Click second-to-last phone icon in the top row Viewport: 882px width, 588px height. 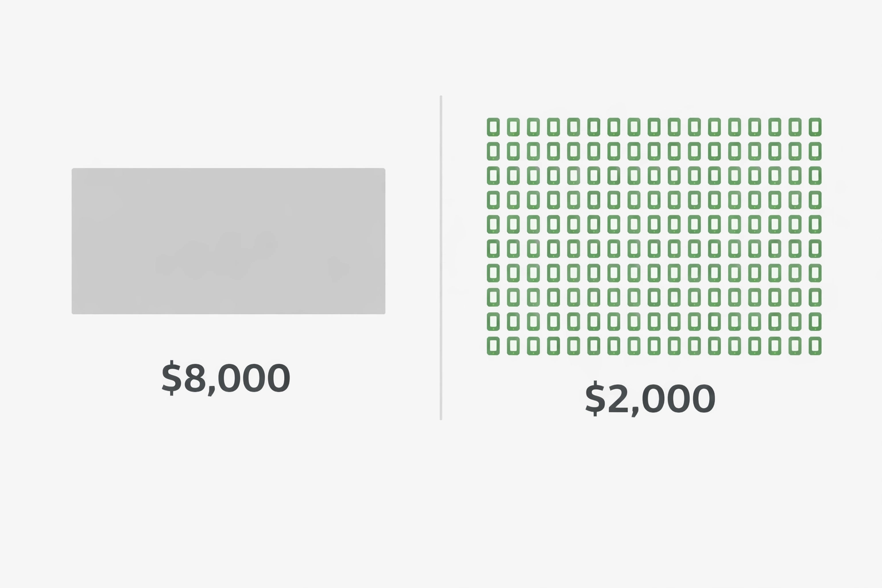pos(795,127)
